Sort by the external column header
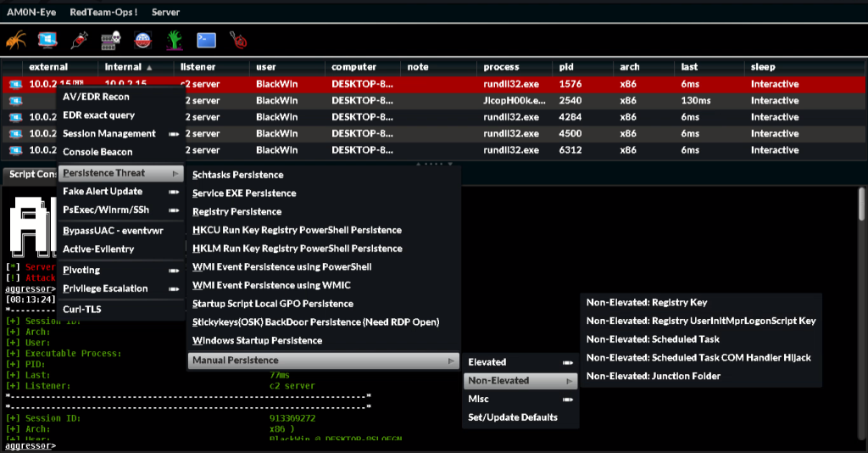 (61, 67)
